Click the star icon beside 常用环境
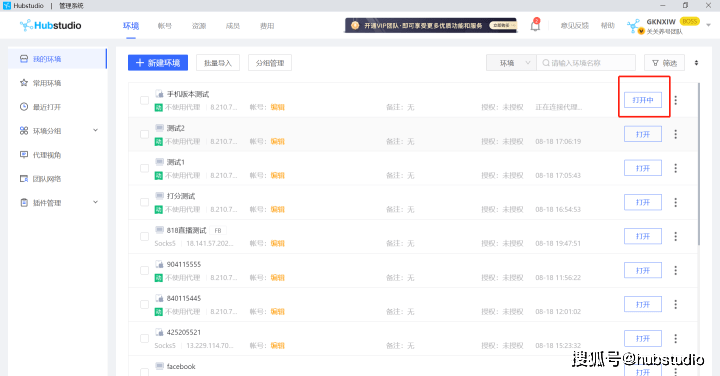The image size is (720, 376). 24,83
